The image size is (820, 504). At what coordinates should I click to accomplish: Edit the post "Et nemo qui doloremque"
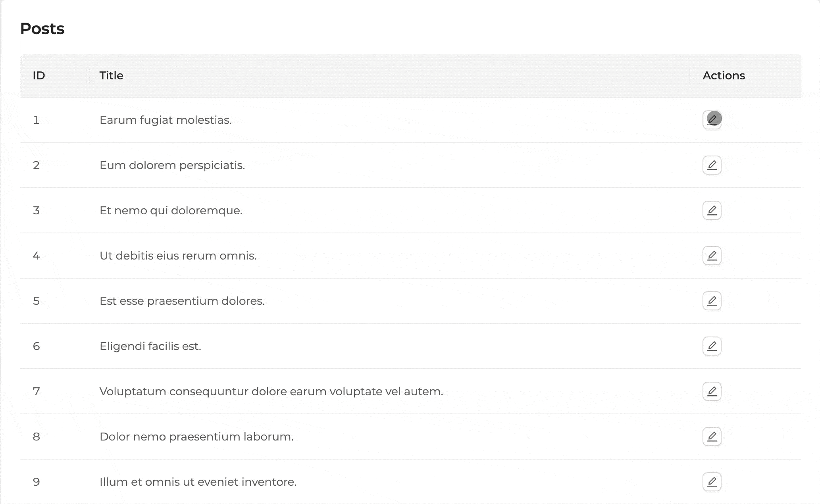(x=712, y=210)
